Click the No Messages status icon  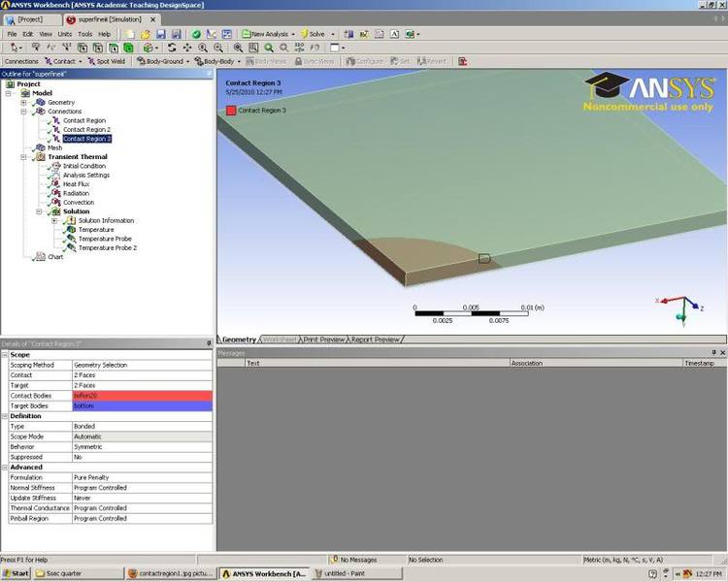[333, 560]
